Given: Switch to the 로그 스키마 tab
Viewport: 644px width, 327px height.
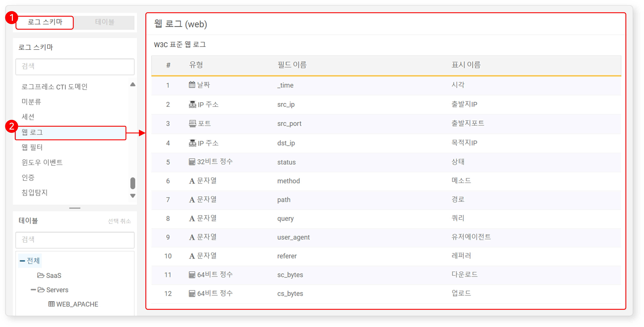Looking at the screenshot, I should point(45,23).
